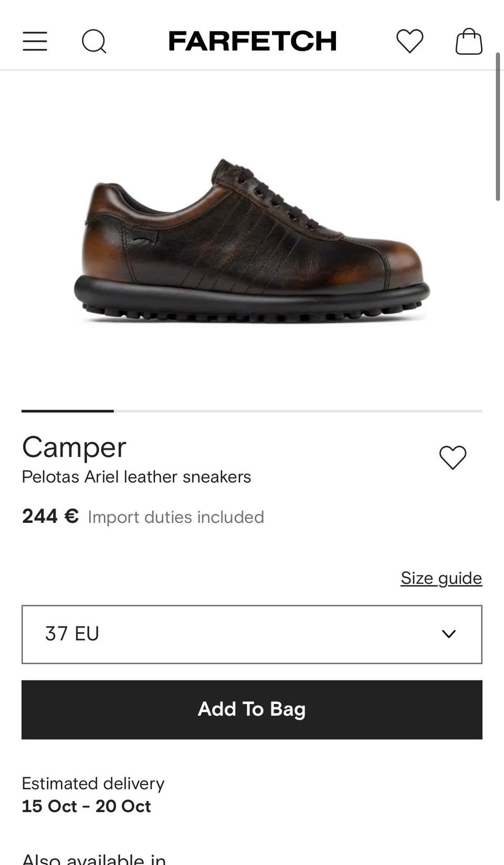The width and height of the screenshot is (504, 865).
Task: Open the shopping bag icon
Action: pyautogui.click(x=469, y=41)
